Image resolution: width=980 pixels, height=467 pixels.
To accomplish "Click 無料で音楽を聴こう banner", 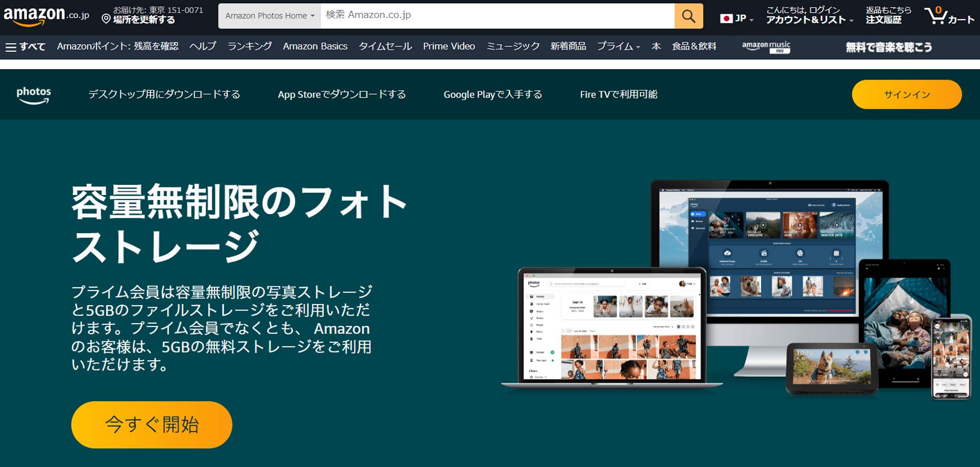I will 889,47.
